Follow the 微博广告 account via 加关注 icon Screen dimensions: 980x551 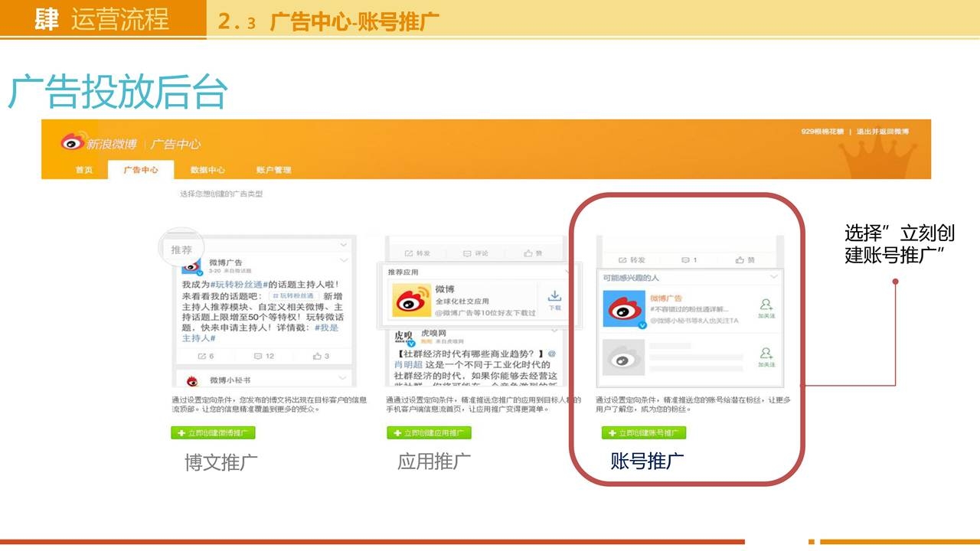[766, 305]
